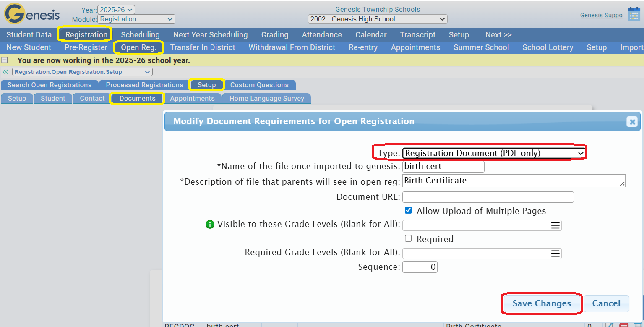Select the Setup sub-tab beside Student
The image size is (644, 327).
17,98
